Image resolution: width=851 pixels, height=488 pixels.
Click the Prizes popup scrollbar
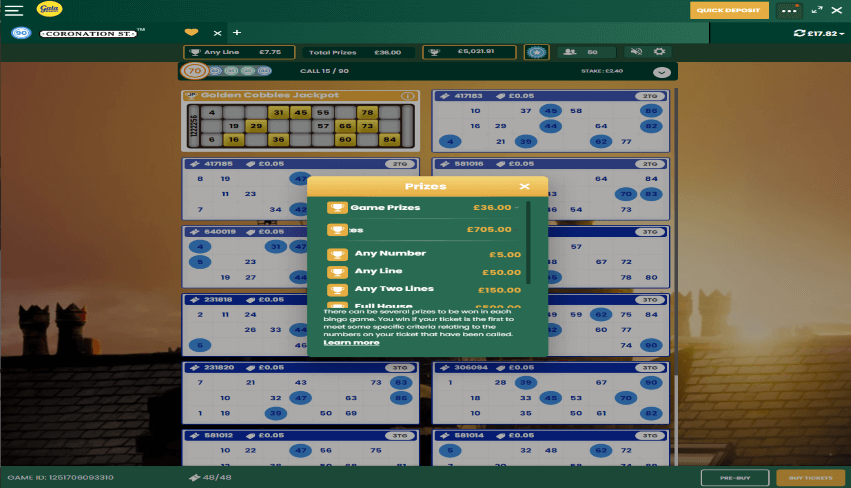tap(528, 243)
